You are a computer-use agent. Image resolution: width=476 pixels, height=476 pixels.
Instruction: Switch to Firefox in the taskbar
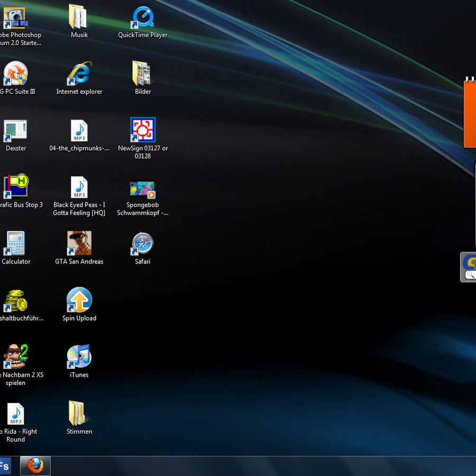click(35, 465)
